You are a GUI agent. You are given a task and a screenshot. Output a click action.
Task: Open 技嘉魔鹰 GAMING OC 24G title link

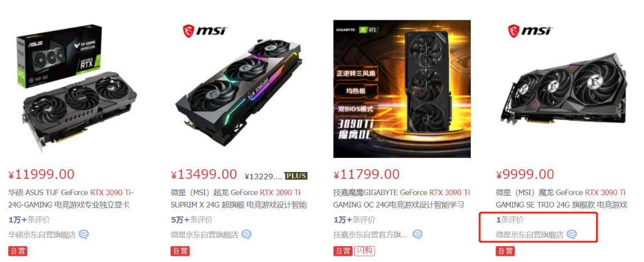point(401,198)
